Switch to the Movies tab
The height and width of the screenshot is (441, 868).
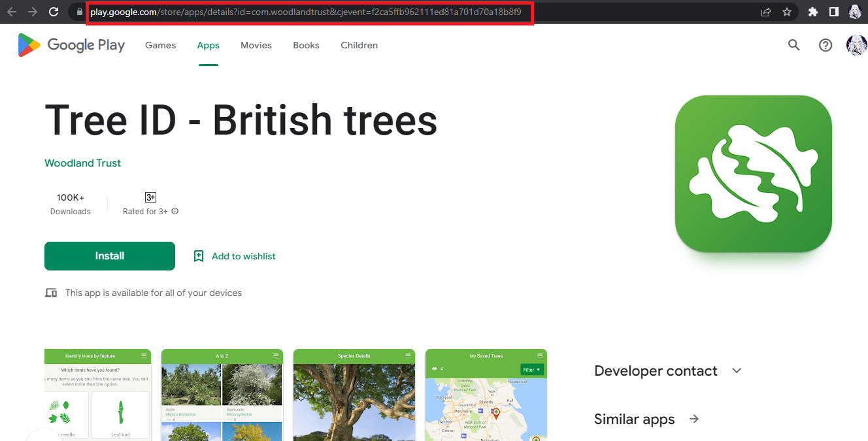pyautogui.click(x=256, y=45)
